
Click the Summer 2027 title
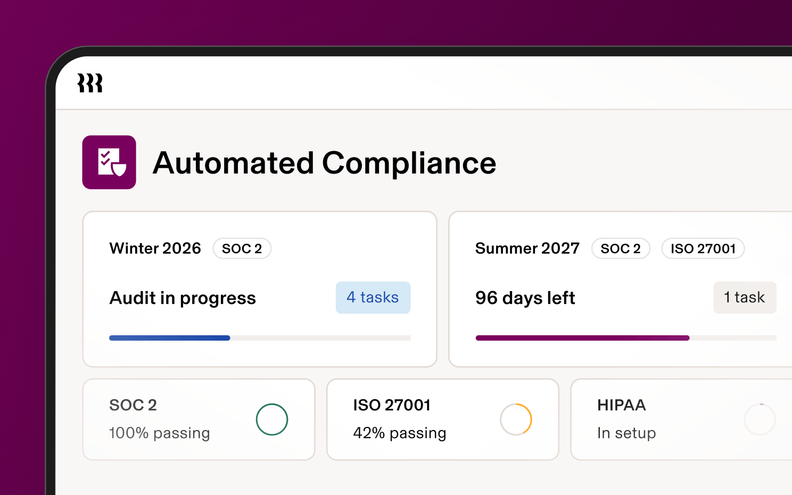click(x=527, y=249)
